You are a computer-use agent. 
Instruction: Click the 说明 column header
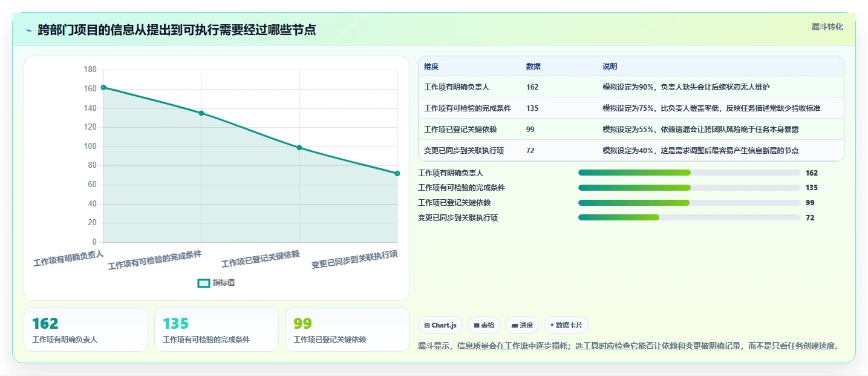610,67
